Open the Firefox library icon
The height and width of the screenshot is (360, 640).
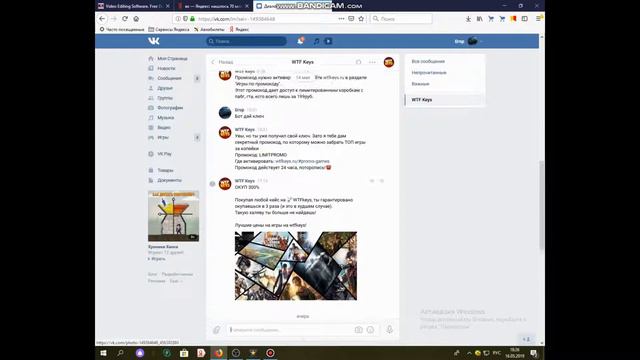click(x=480, y=19)
